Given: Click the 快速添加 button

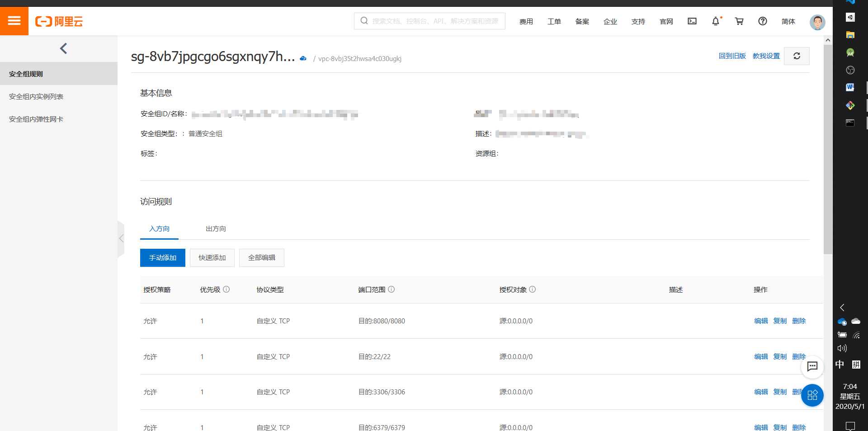Looking at the screenshot, I should pos(212,258).
